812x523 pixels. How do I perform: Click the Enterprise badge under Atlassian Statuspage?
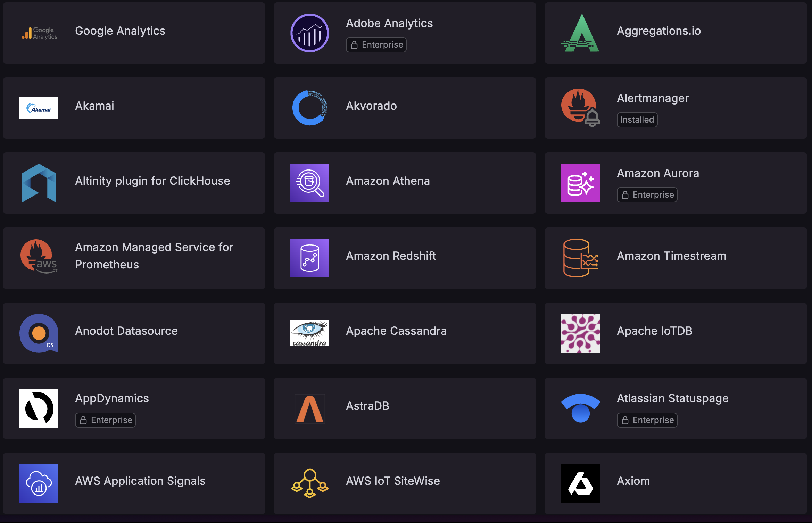click(647, 420)
